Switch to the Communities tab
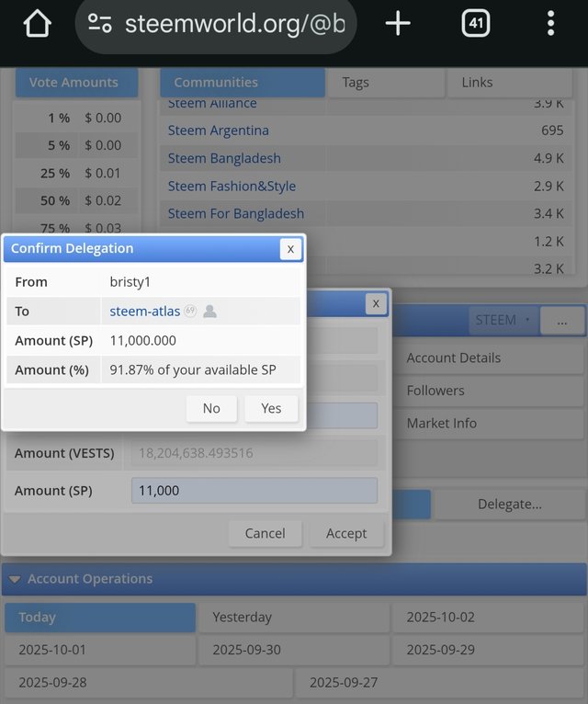The height and width of the screenshot is (704, 588). 243,83
